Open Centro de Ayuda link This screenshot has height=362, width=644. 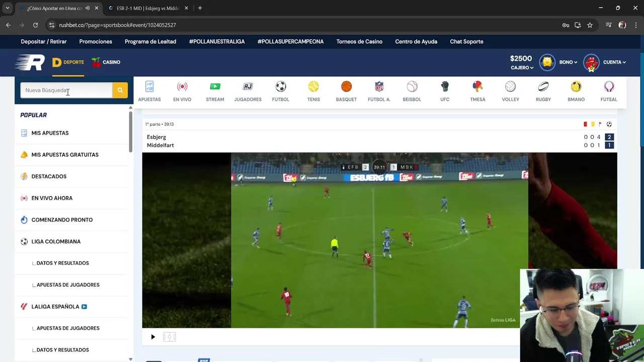pyautogui.click(x=416, y=42)
